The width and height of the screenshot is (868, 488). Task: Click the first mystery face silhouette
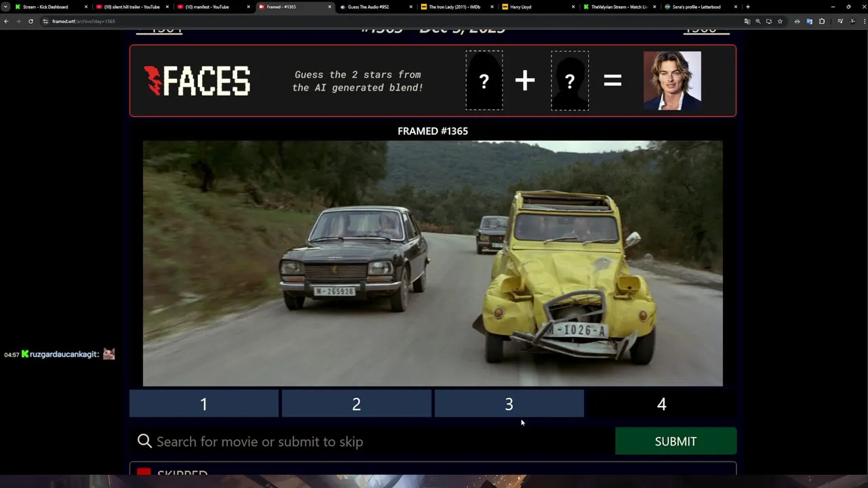[x=484, y=81]
